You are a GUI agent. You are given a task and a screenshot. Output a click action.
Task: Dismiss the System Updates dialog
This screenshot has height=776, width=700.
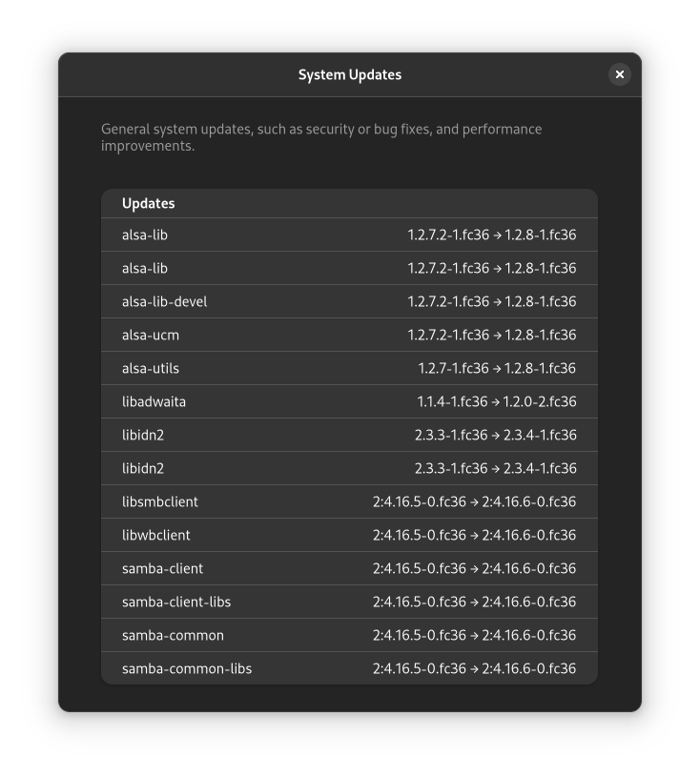coord(620,74)
